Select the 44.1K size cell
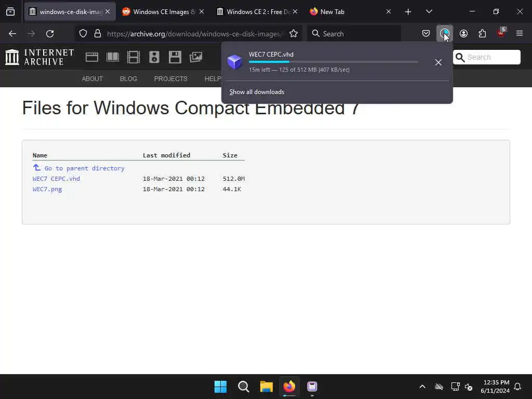Image resolution: width=532 pixels, height=399 pixels. tap(232, 189)
